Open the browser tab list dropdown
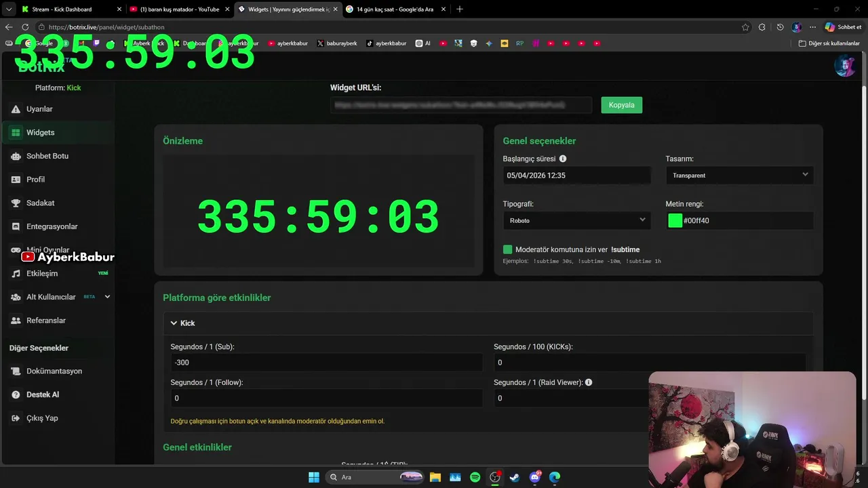 [x=9, y=9]
